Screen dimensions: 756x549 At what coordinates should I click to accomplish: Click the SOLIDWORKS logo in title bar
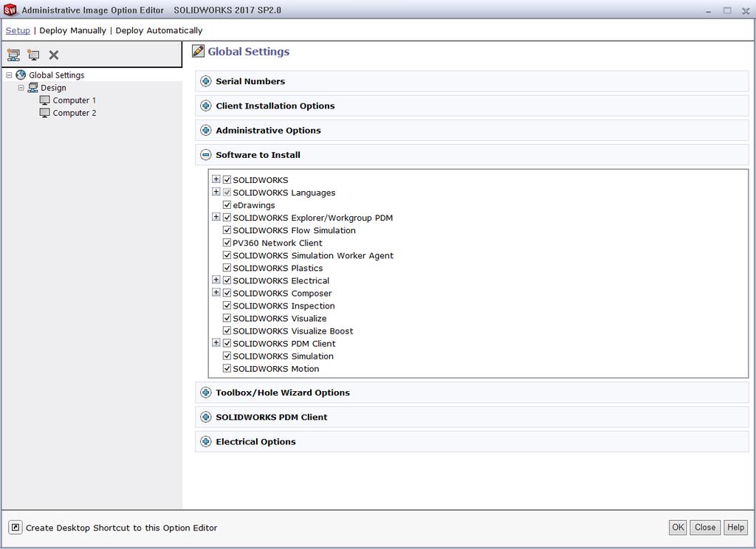click(10, 10)
